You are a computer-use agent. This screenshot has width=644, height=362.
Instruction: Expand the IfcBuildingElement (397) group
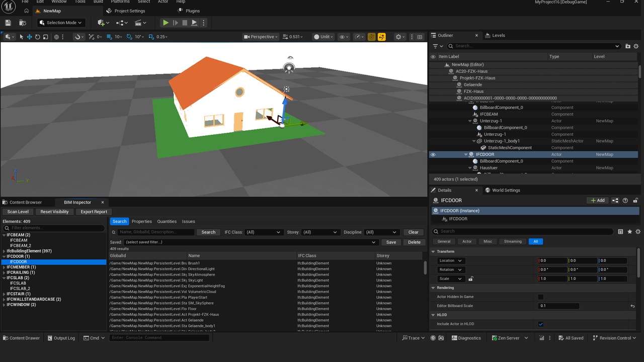click(5, 251)
